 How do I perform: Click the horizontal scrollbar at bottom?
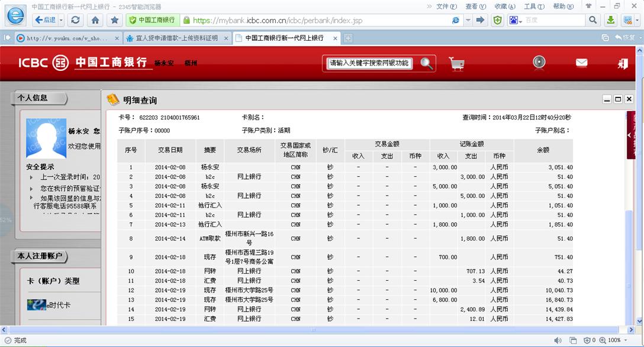tap(314, 330)
